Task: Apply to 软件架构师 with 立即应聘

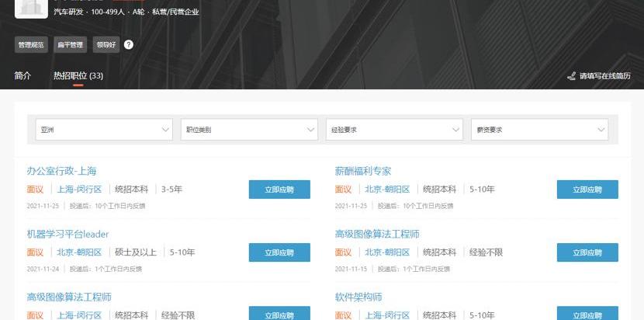Action: click(587, 314)
